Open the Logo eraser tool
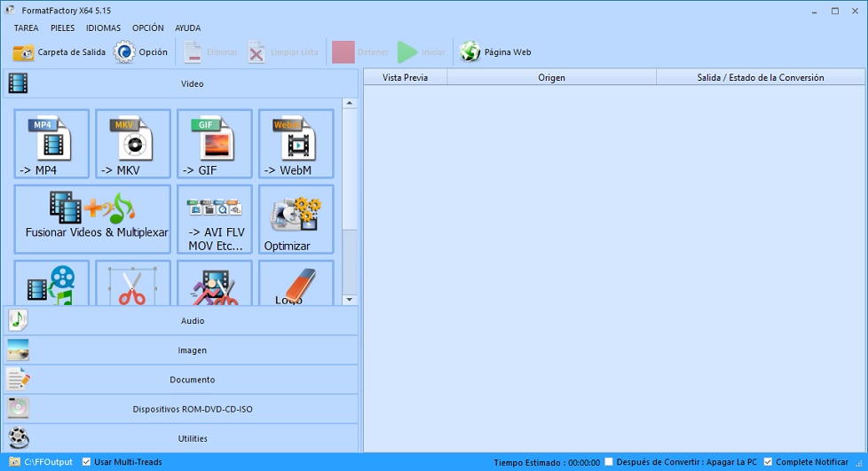The image size is (868, 471). tap(296, 283)
